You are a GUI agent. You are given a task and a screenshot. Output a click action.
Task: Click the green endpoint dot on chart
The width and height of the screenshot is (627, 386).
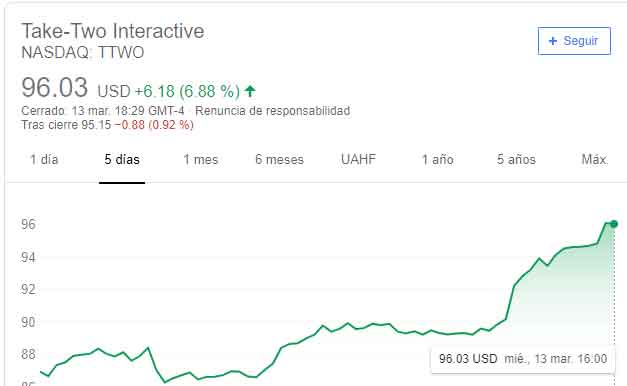[614, 224]
